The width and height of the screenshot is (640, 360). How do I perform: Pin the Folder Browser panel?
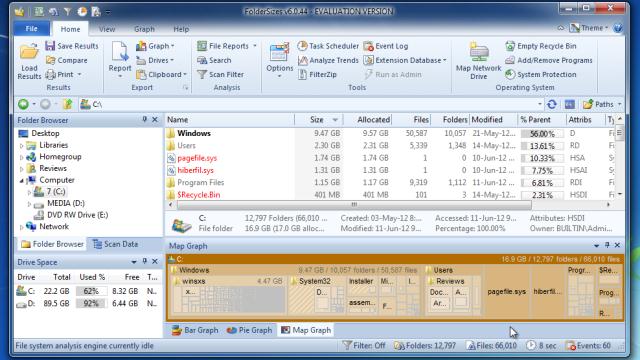144,120
